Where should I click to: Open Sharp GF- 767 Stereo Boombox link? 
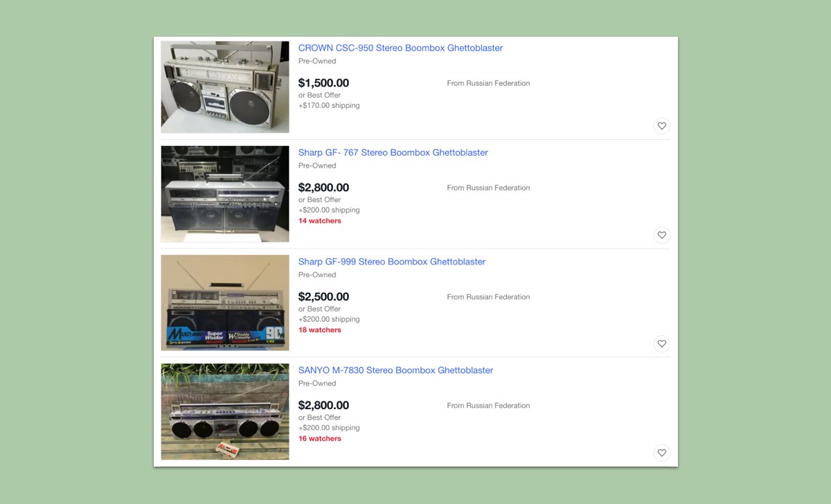coord(393,153)
